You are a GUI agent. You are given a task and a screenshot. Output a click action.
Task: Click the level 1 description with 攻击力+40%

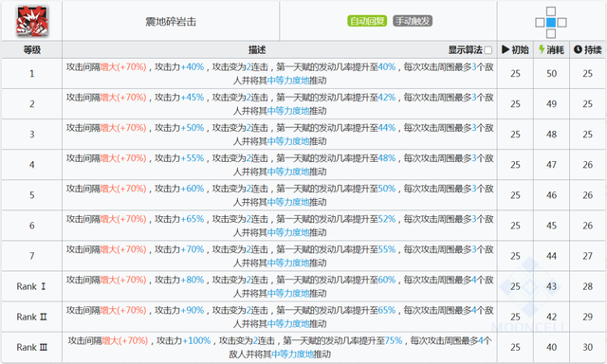280,74
